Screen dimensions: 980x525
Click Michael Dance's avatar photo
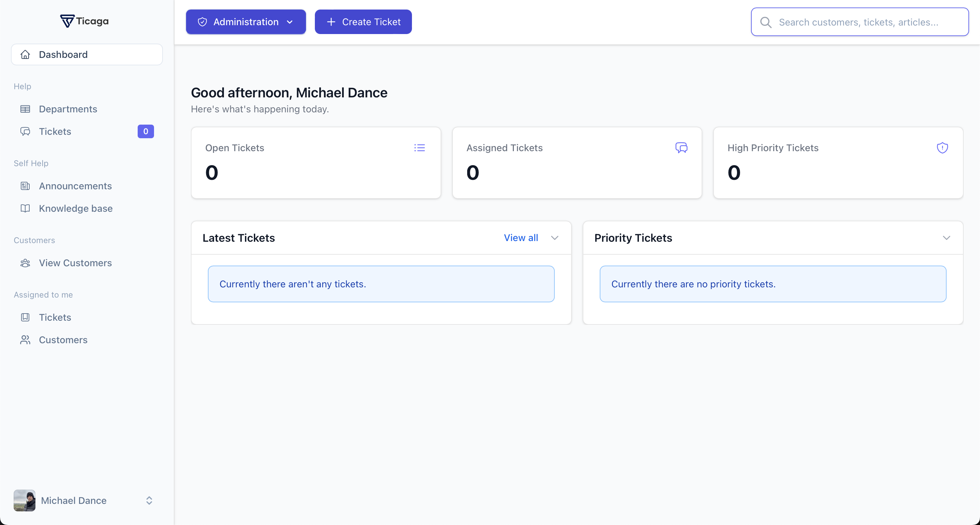(24, 500)
